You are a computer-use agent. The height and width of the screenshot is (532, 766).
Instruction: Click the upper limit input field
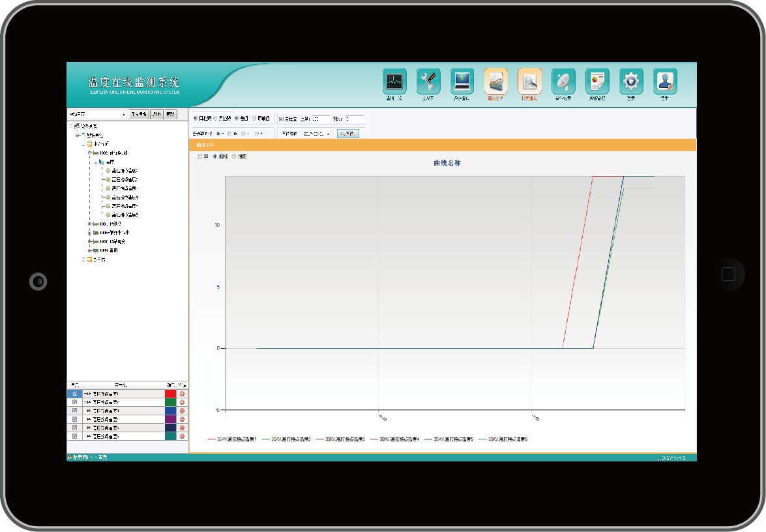tap(321, 119)
